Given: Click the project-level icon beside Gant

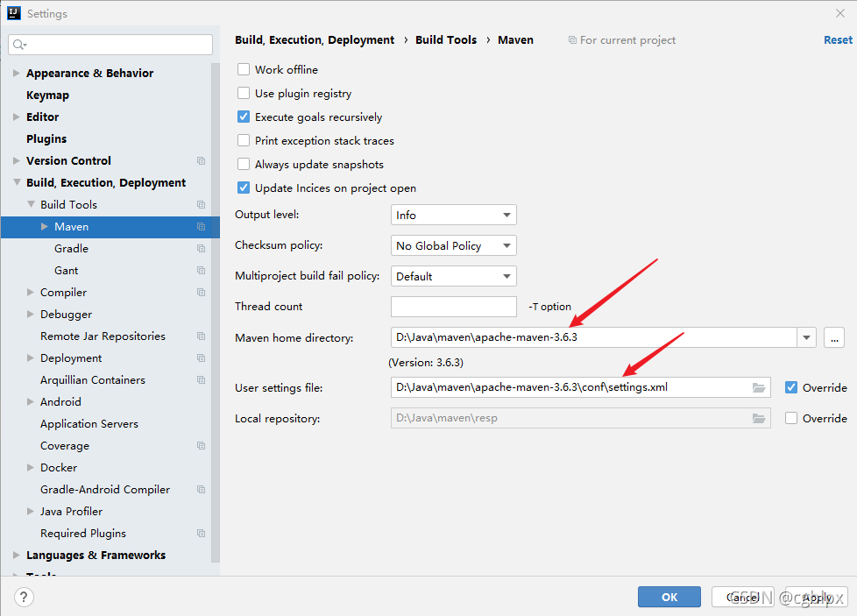Looking at the screenshot, I should coord(202,271).
